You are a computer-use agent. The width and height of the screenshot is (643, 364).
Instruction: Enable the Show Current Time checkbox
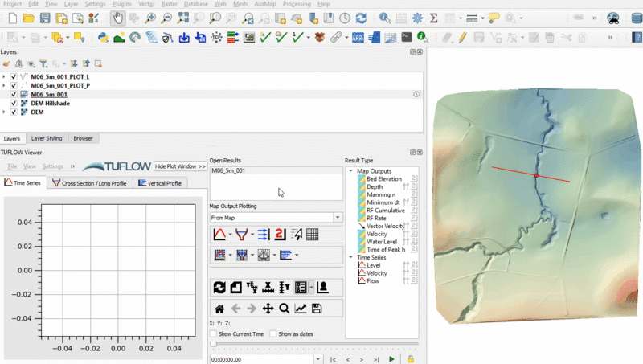click(x=213, y=333)
